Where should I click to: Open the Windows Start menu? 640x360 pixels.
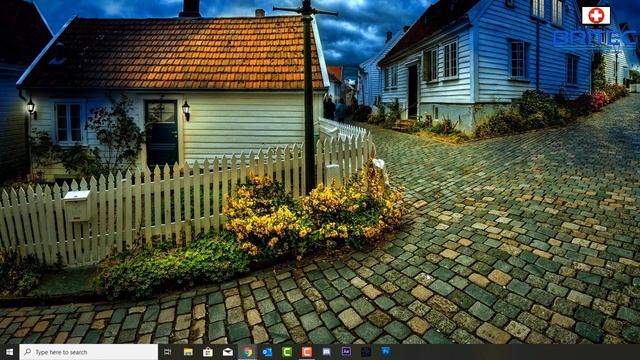(9, 352)
